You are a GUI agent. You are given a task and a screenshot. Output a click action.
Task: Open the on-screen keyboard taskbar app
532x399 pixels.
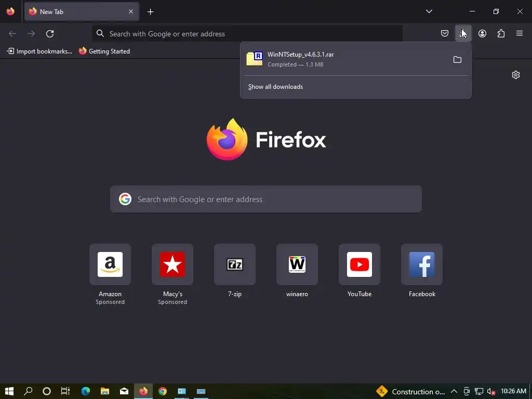click(201, 391)
